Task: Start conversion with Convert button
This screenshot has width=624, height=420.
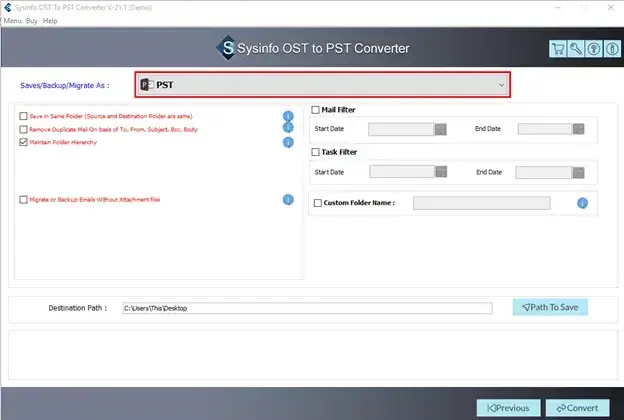Action: point(577,408)
